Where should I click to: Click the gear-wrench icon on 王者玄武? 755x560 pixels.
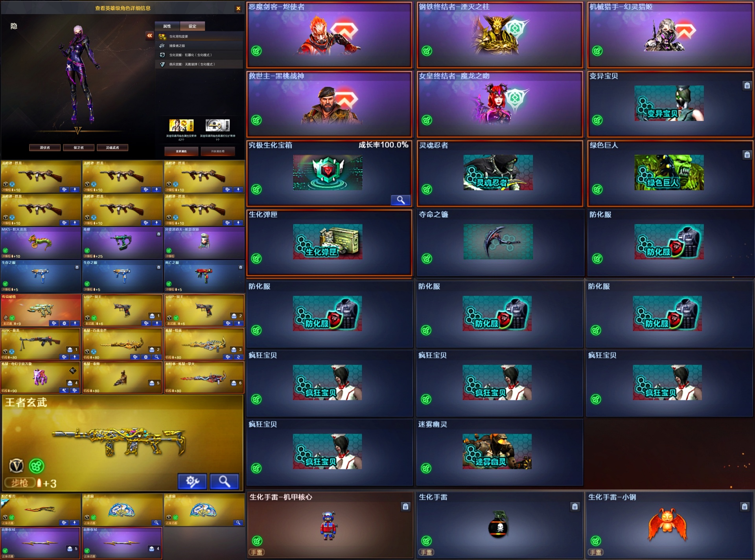[192, 481]
